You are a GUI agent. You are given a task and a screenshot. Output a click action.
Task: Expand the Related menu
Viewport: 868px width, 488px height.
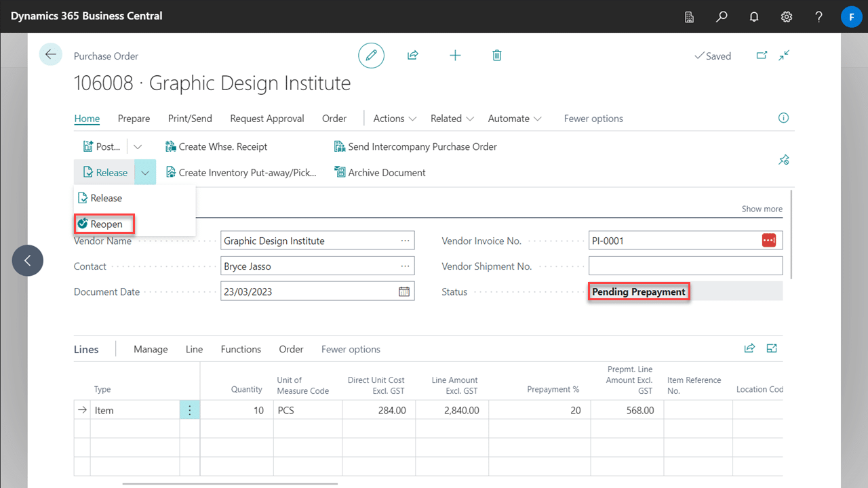coord(452,118)
